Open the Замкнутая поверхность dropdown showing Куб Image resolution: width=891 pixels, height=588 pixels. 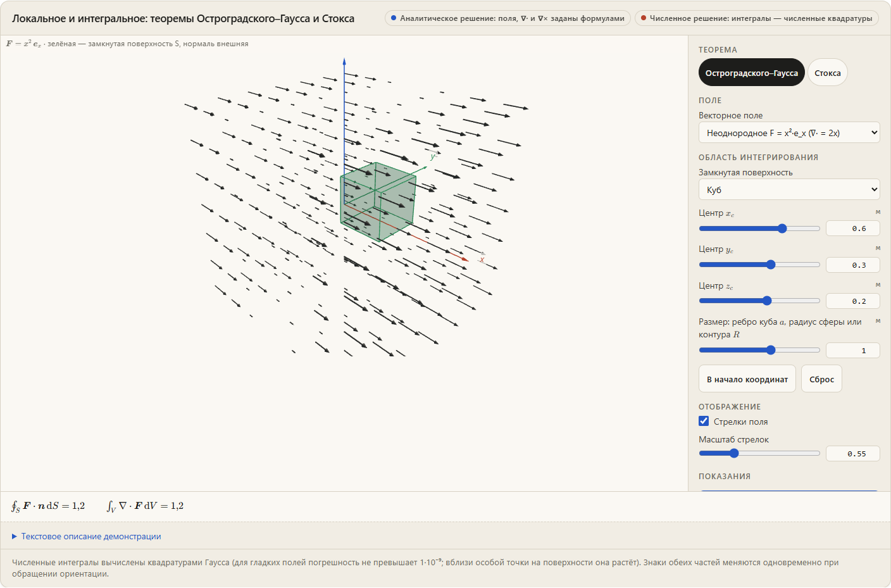(789, 190)
